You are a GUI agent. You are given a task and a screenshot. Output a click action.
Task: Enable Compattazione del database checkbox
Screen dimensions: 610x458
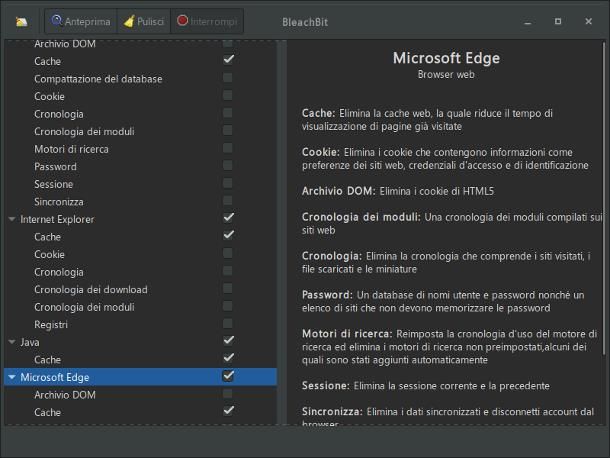click(228, 78)
